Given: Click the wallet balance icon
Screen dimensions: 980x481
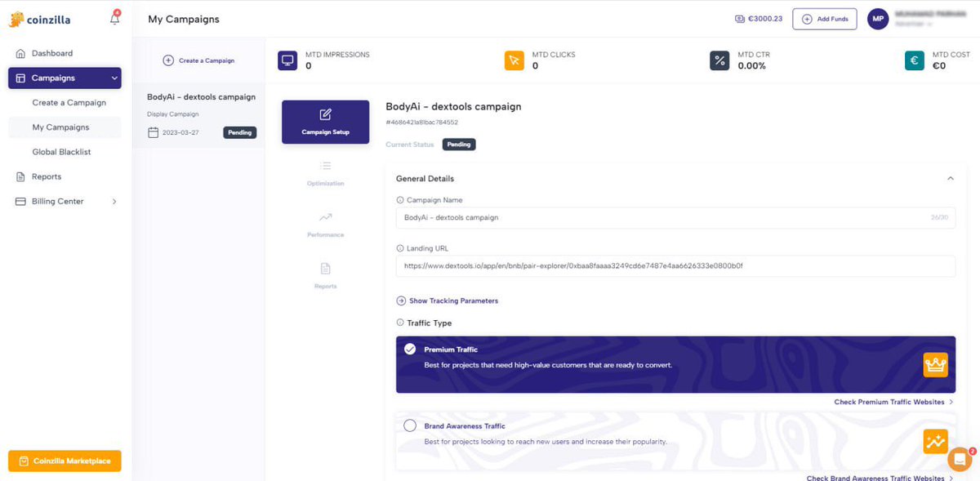Looking at the screenshot, I should tap(740, 19).
